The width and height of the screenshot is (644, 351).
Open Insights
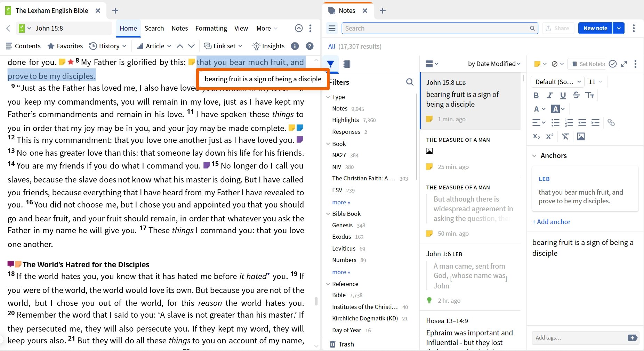[268, 46]
